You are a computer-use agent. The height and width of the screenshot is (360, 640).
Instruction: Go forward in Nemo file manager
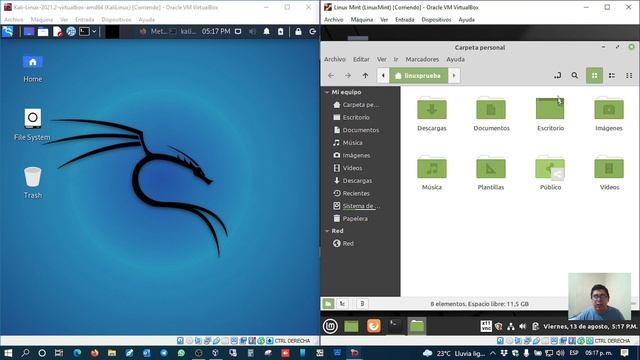pos(348,76)
